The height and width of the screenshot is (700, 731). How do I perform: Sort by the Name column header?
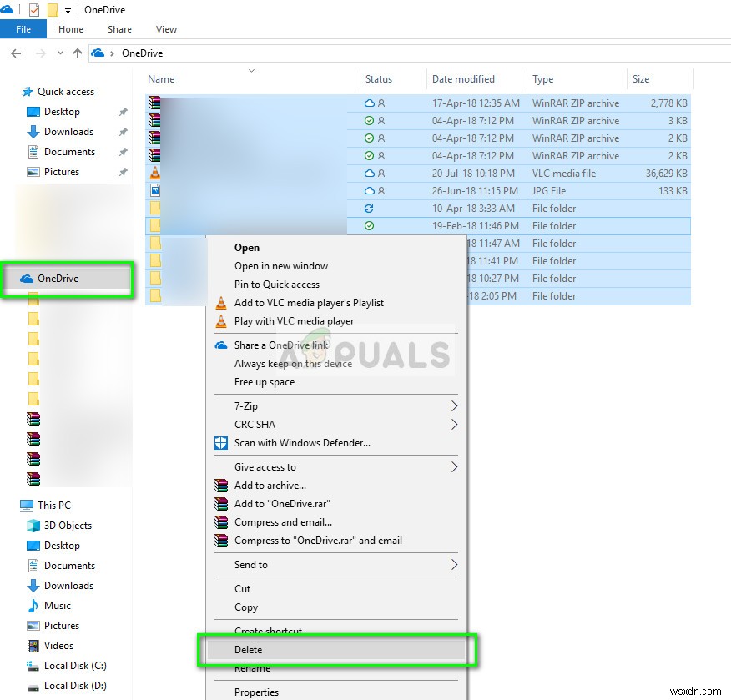click(x=161, y=79)
